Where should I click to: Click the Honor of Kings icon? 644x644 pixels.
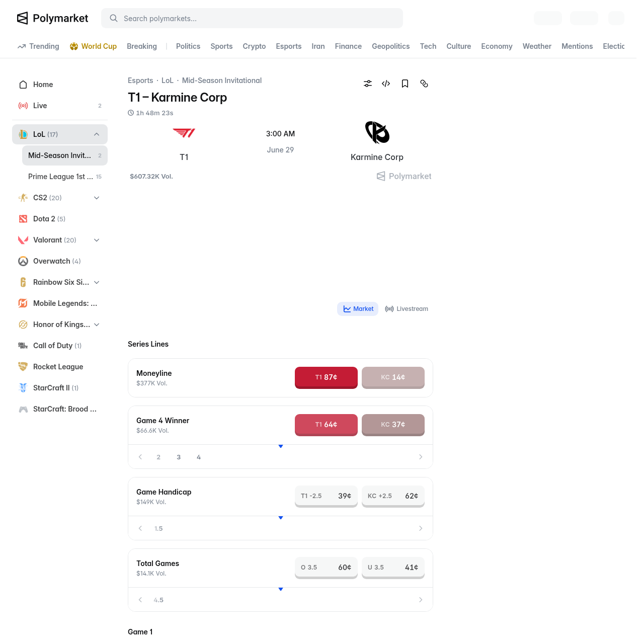coord(23,325)
